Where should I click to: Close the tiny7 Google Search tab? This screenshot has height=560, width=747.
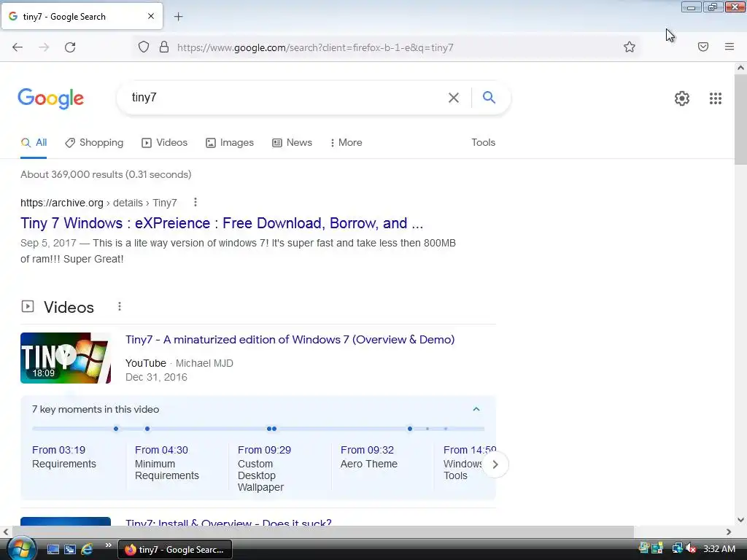150,16
